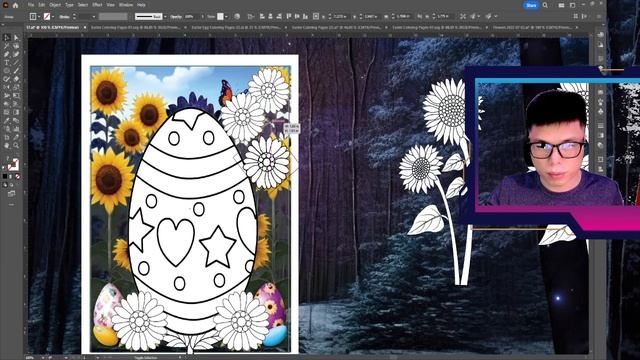Select the Scale tool
The height and width of the screenshot is (360, 640).
pyautogui.click(x=16, y=87)
